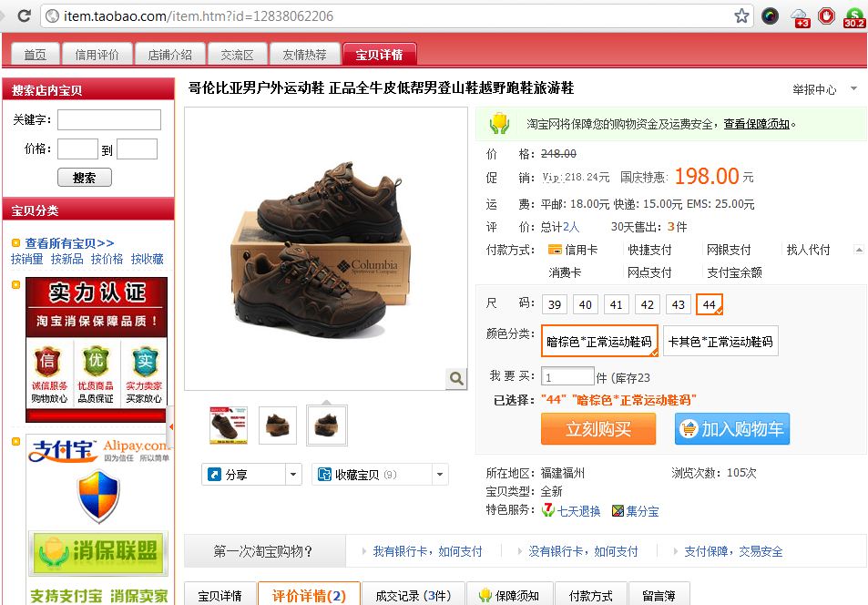The height and width of the screenshot is (605, 868).
Task: Focus the minimum 价格 input field
Action: click(78, 149)
